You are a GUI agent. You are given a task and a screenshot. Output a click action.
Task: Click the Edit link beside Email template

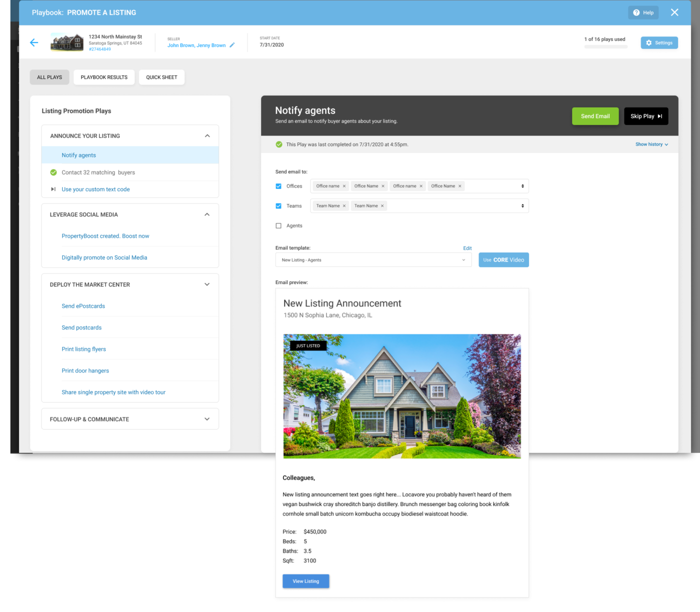coord(467,248)
